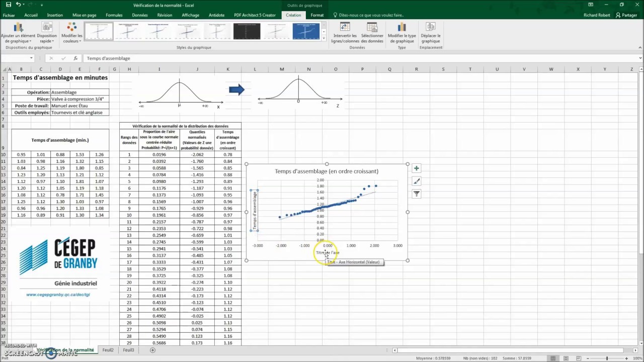The width and height of the screenshot is (644, 362).
Task: Open Chart Elements plus button
Action: pos(416,168)
